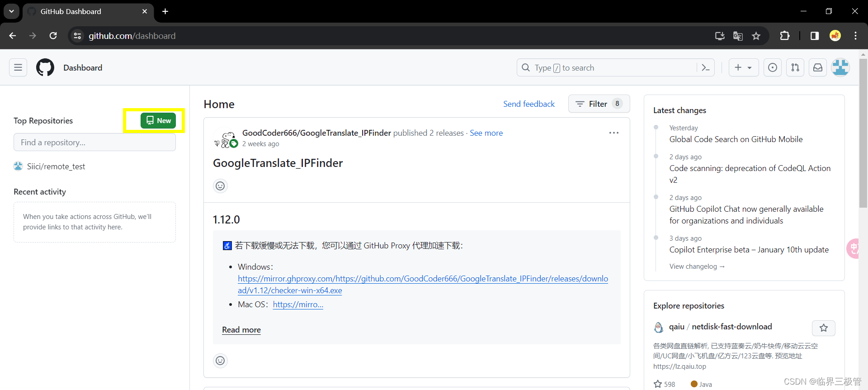Open the netdisk-fast-download repository
868x390 pixels.
point(732,326)
